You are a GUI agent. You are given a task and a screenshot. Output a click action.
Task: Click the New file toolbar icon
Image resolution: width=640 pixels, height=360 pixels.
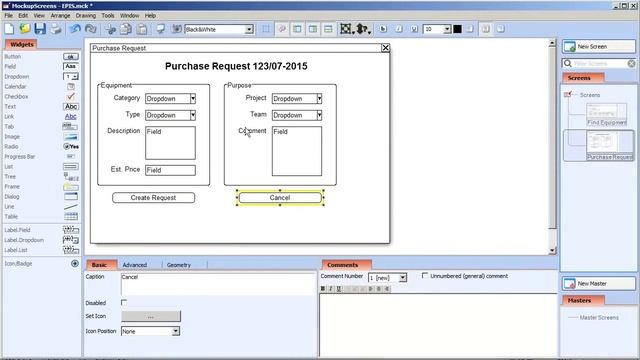click(x=9, y=29)
